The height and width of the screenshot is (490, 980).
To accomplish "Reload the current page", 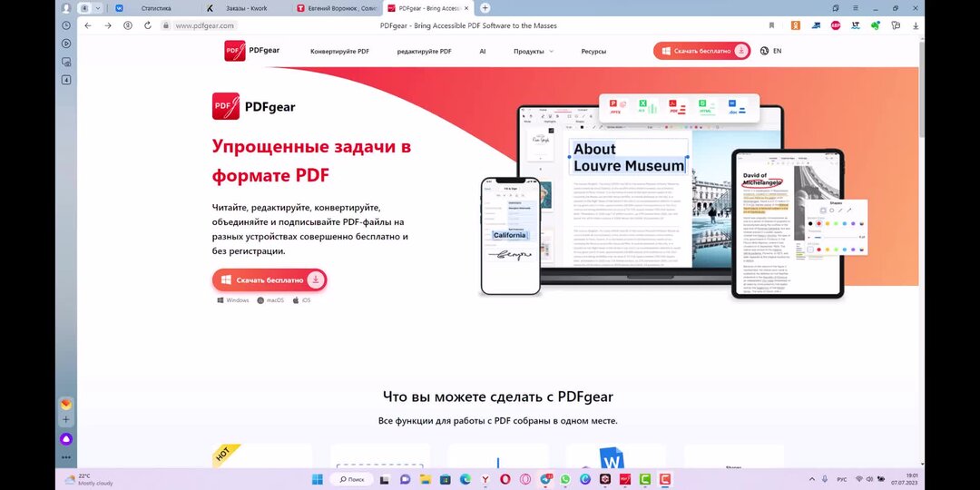I will (x=148, y=25).
